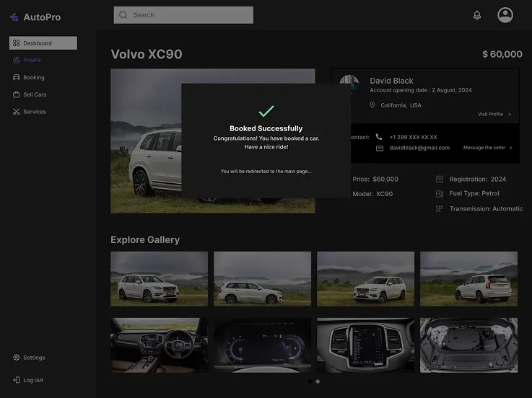Click the Search input field
This screenshot has height=398, width=532.
[183, 15]
